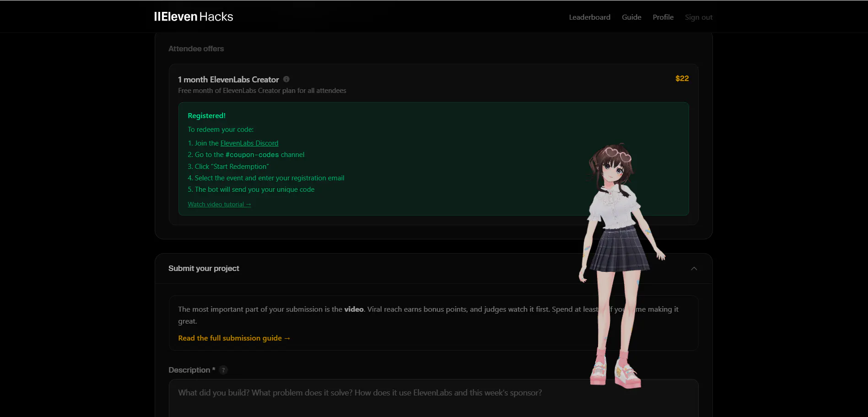Click the "Submit your project" heading
Viewport: 868px width, 417px height.
click(204, 269)
